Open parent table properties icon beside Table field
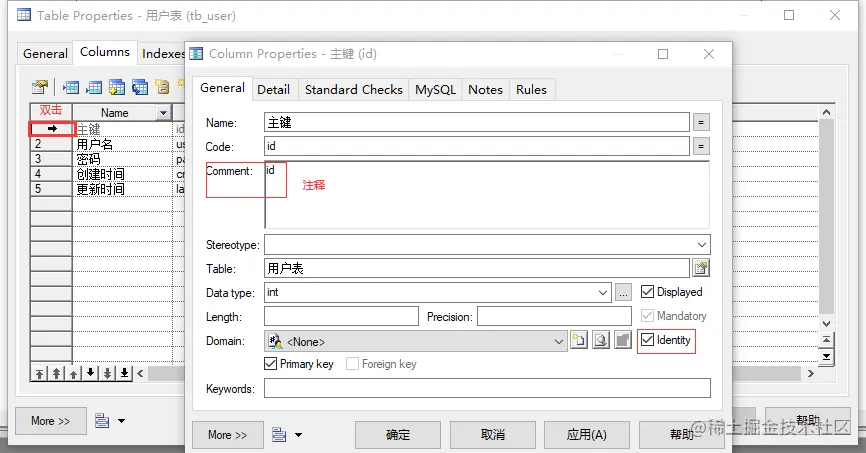The height and width of the screenshot is (453, 866). [701, 268]
